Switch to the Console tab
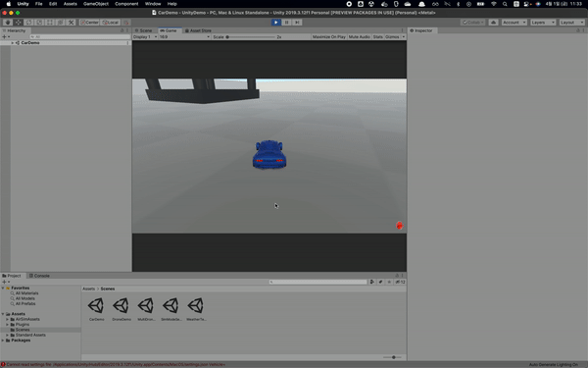The height and width of the screenshot is (368, 588). pyautogui.click(x=39, y=276)
